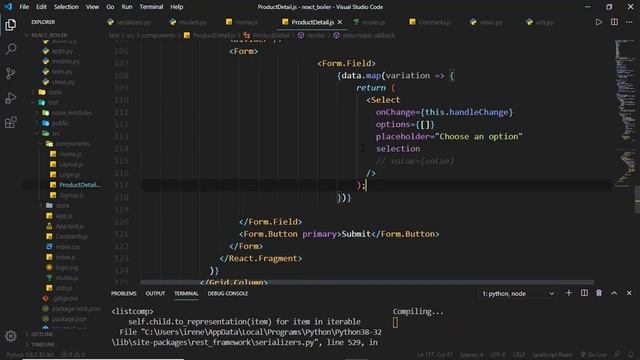Viewport: 640px width, 360px height.
Task: Expand the node_modules folder
Action: (x=71, y=113)
